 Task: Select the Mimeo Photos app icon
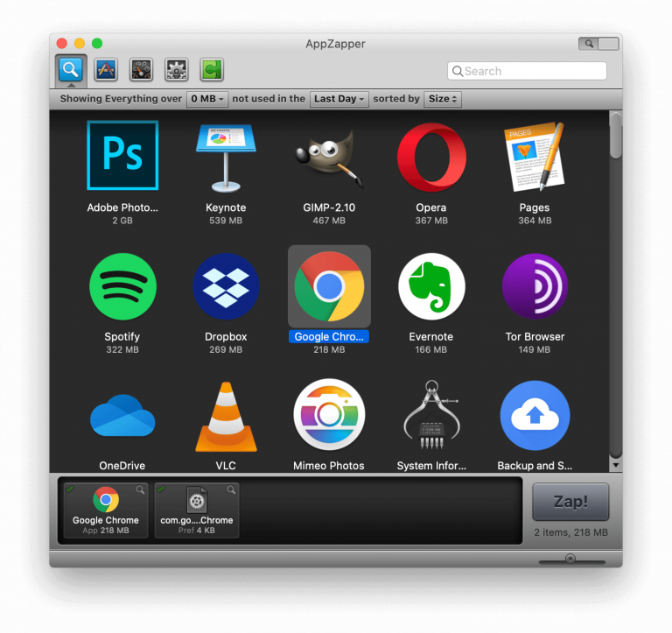(329, 415)
